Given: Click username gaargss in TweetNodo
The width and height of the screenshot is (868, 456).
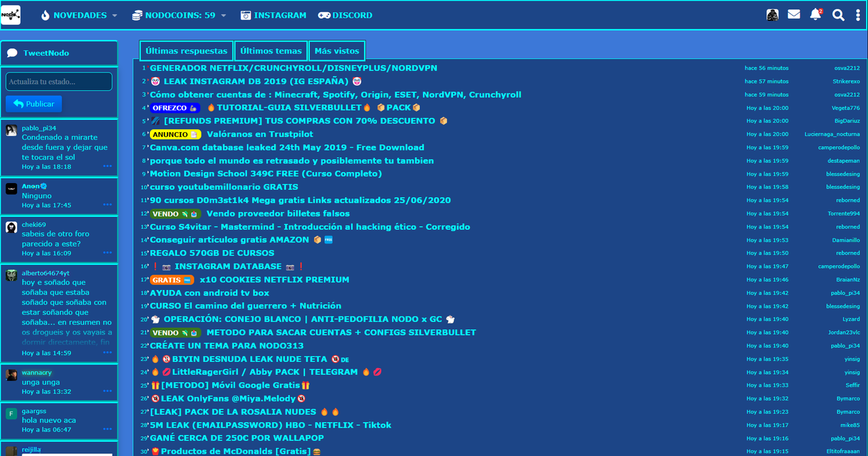Looking at the screenshot, I should (x=34, y=411).
